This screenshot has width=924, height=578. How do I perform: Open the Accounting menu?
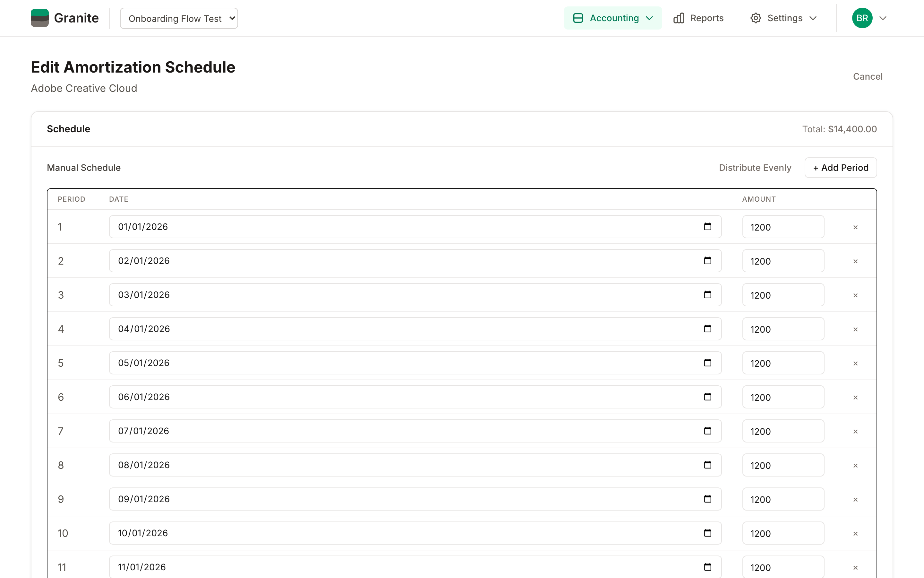point(613,18)
